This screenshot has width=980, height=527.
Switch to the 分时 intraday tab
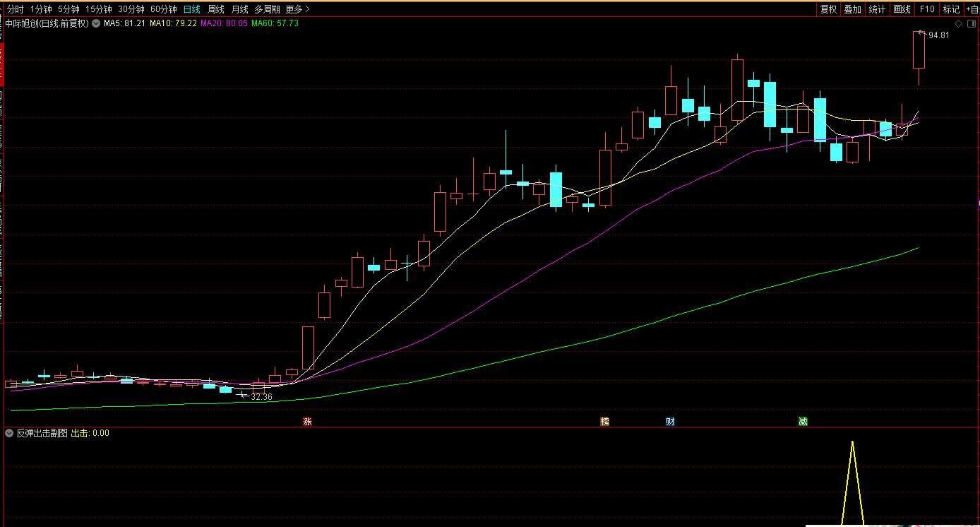point(15,9)
